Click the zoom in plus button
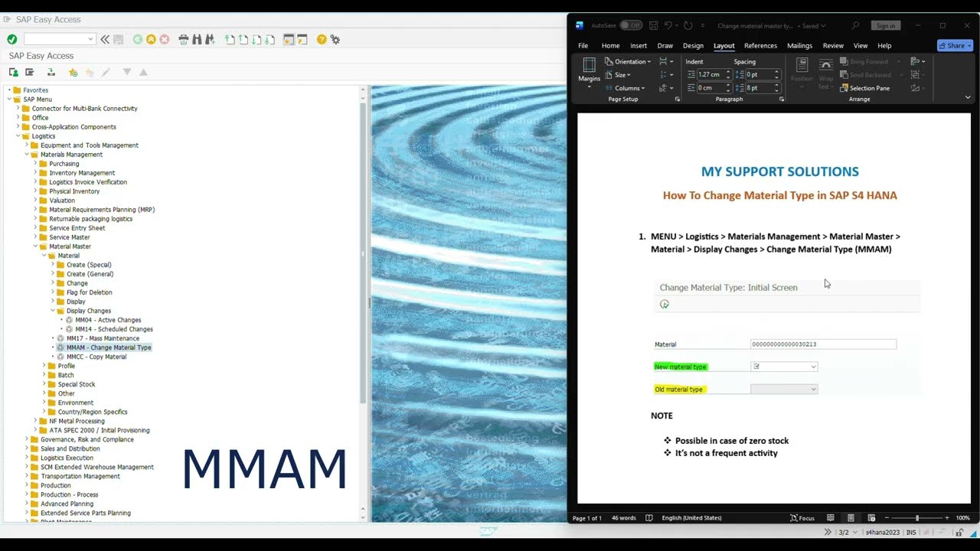The height and width of the screenshot is (551, 980). point(947,518)
